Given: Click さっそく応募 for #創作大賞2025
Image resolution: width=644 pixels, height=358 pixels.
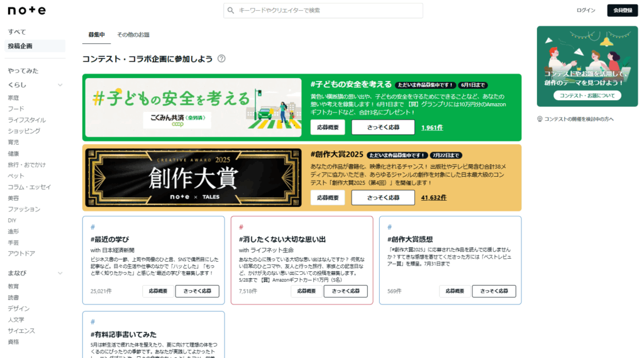Looking at the screenshot, I should 383,198.
